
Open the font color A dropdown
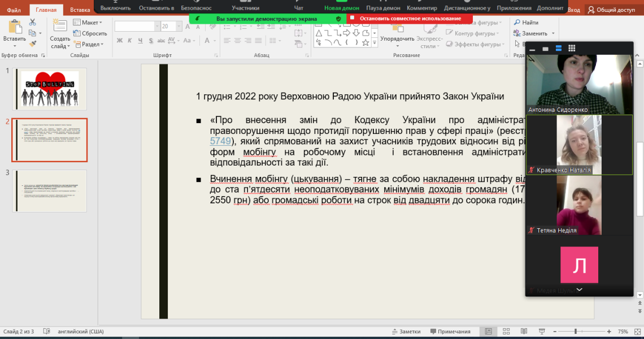click(210, 40)
